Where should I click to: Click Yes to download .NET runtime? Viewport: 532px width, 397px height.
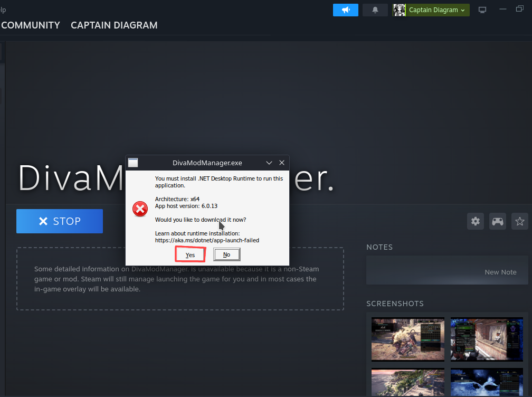tap(191, 254)
